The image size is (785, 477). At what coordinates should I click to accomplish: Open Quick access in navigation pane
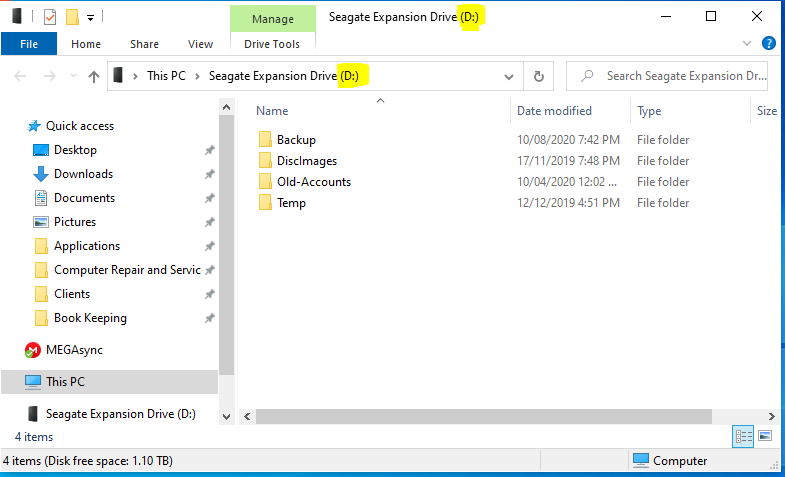coord(80,126)
